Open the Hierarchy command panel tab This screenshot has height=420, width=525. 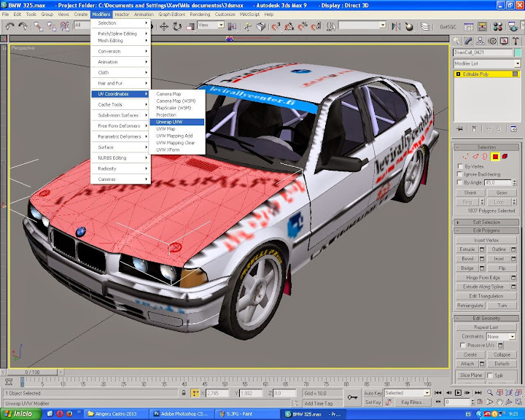coord(480,41)
